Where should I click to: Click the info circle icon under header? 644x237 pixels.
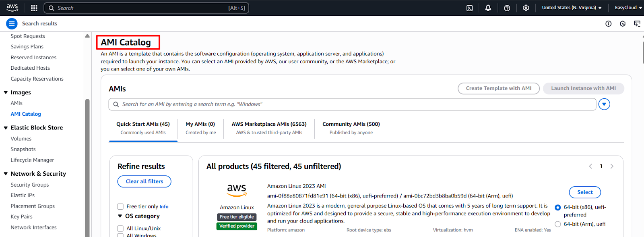(x=609, y=24)
